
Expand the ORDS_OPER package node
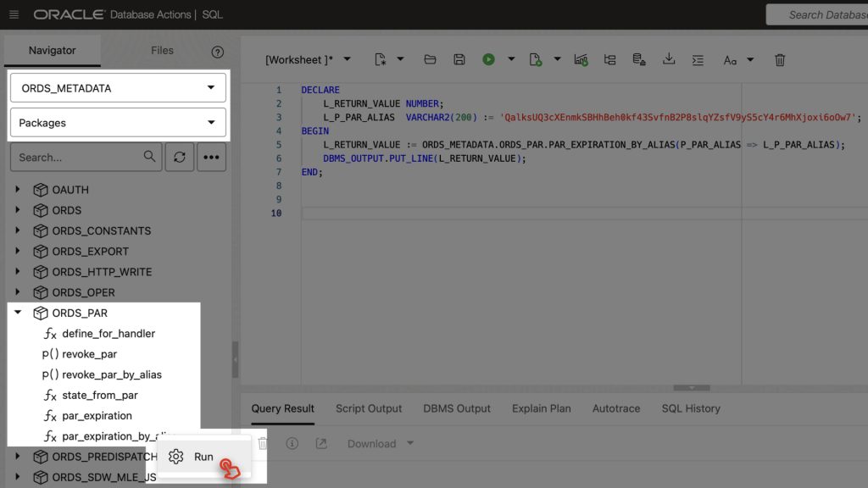18,292
